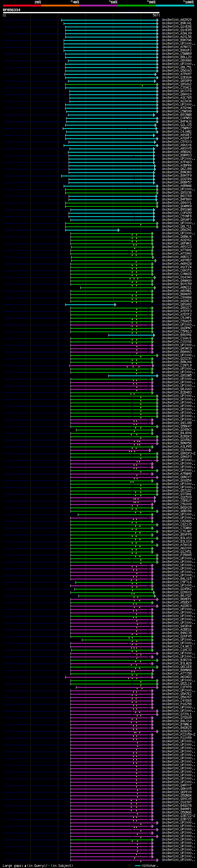Viewport: 197px width, 868px height.
Task: Select hit label UniRef100_B9HTF9
Action: [177, 176]
